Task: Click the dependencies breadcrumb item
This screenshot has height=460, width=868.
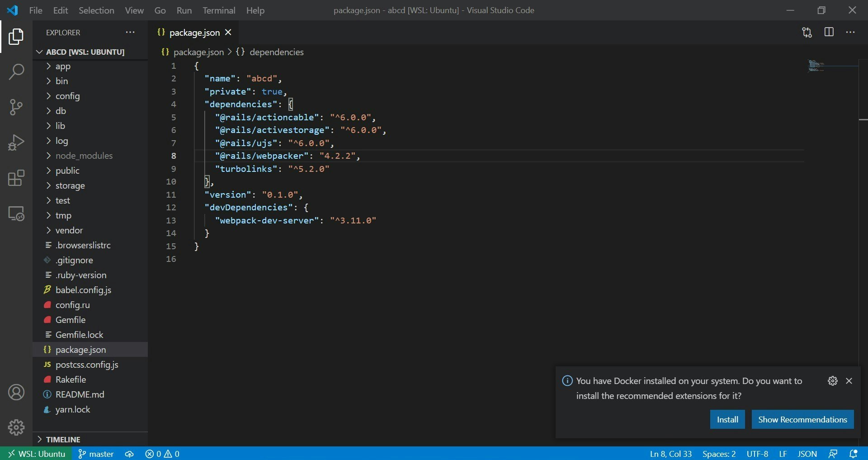Action: tap(270, 52)
